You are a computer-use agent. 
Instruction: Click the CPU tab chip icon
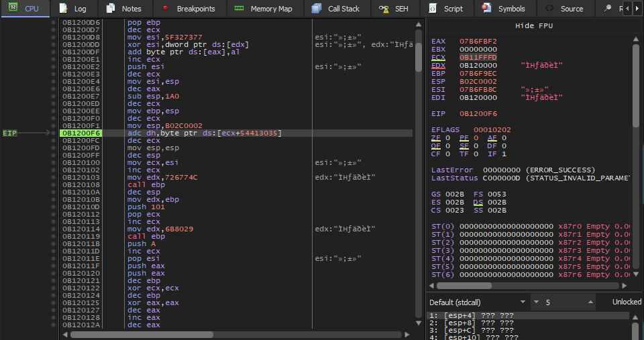point(12,9)
